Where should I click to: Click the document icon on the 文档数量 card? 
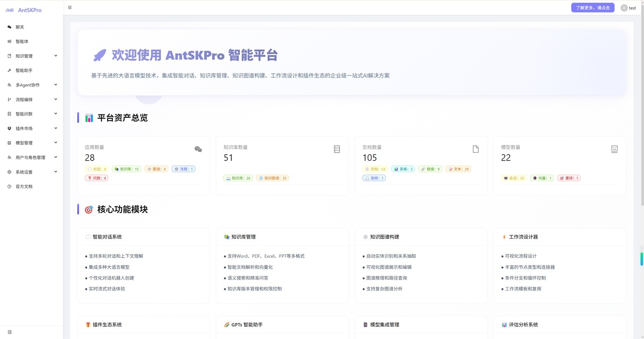pyautogui.click(x=475, y=149)
